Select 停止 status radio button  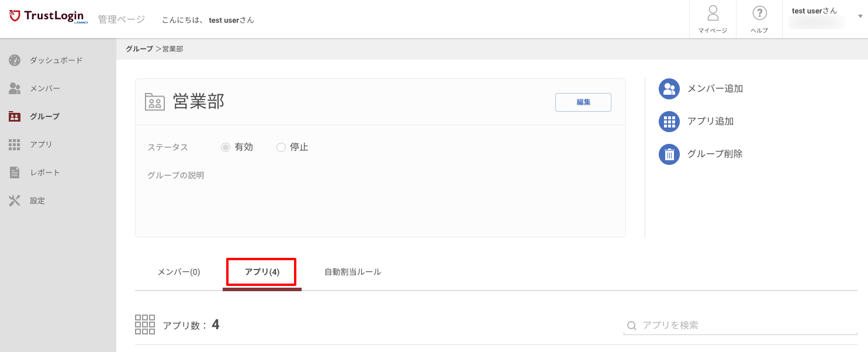281,147
